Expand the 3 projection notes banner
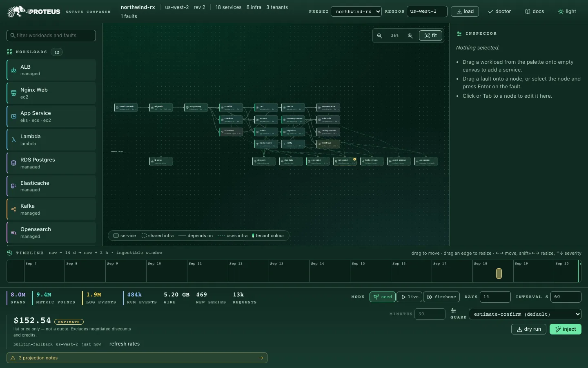Viewport: 588px width, 368px height. click(137, 358)
